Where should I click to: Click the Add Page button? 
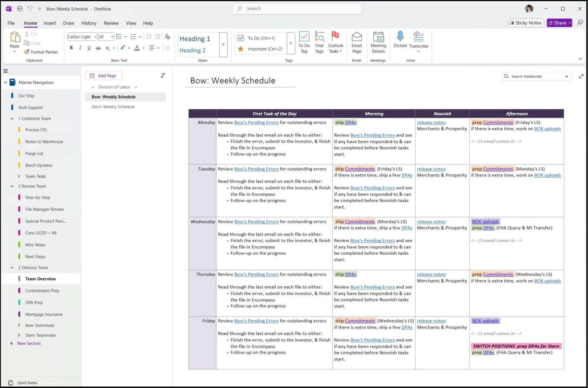(104, 76)
